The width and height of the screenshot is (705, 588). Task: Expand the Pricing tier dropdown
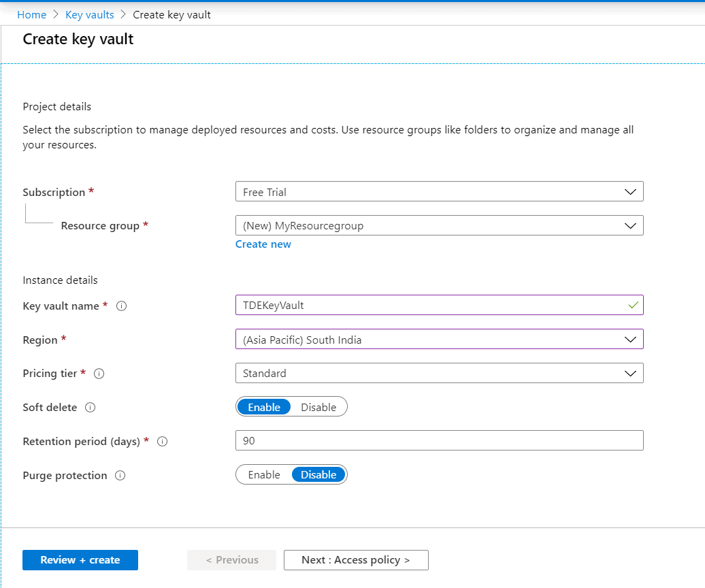(x=439, y=373)
